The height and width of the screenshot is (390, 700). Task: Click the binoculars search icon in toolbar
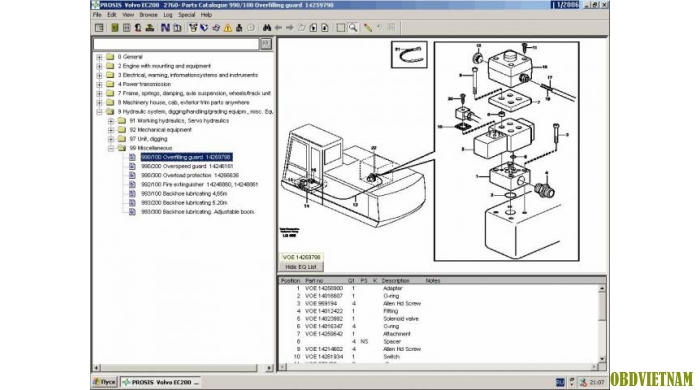tap(267, 28)
